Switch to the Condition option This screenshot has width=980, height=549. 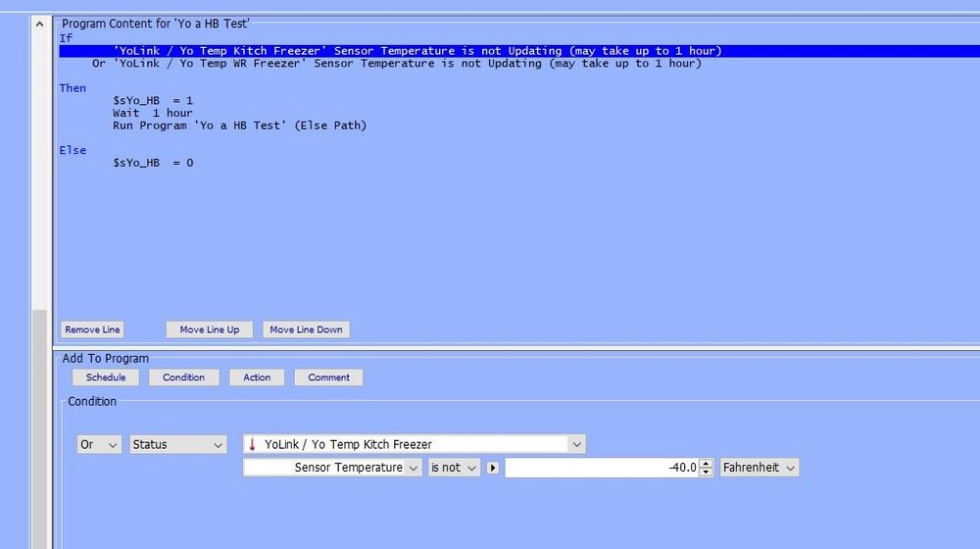point(183,377)
